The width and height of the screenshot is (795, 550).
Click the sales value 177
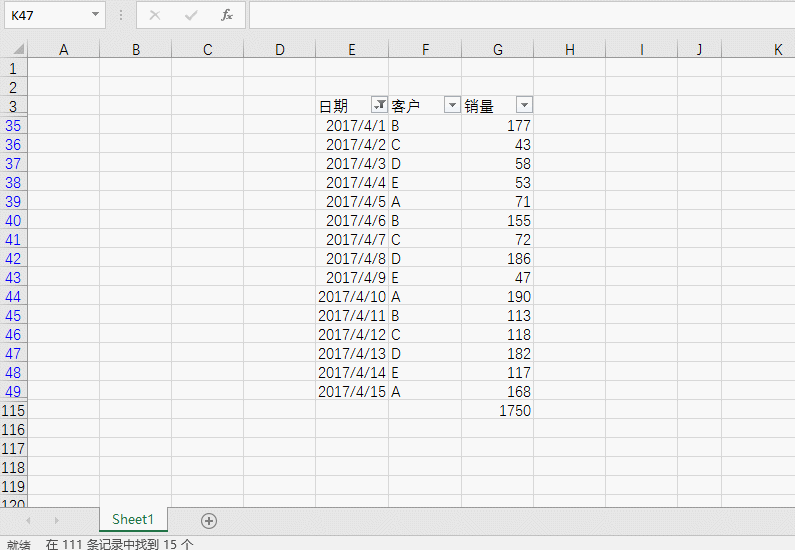point(497,125)
